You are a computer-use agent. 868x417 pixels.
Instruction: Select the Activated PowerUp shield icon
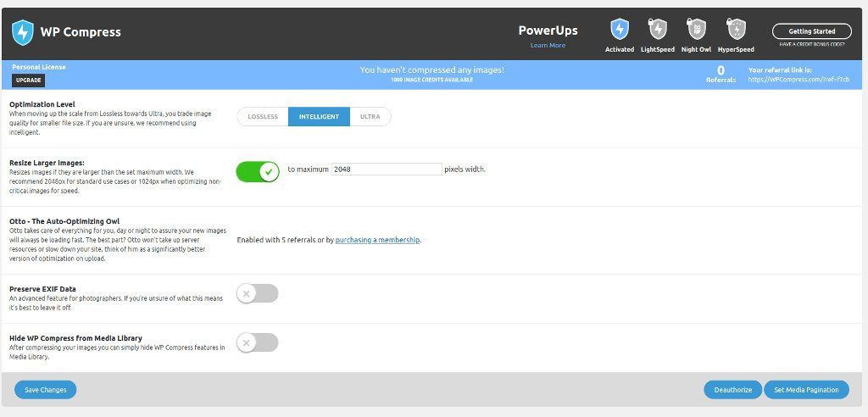(x=620, y=29)
